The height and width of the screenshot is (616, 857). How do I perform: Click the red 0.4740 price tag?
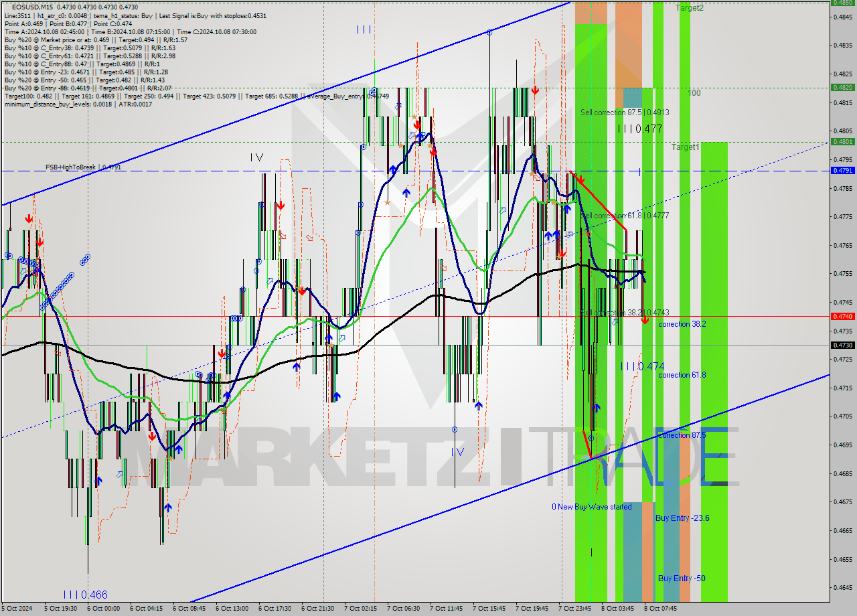(x=842, y=316)
